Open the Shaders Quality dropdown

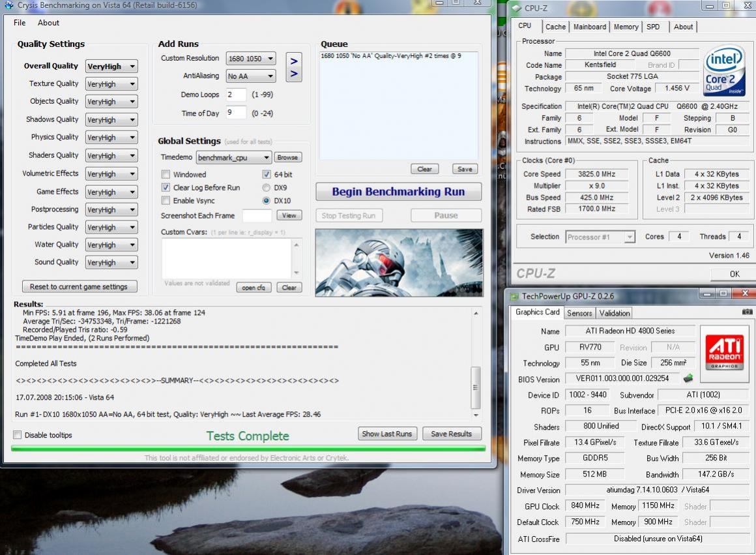tap(111, 155)
